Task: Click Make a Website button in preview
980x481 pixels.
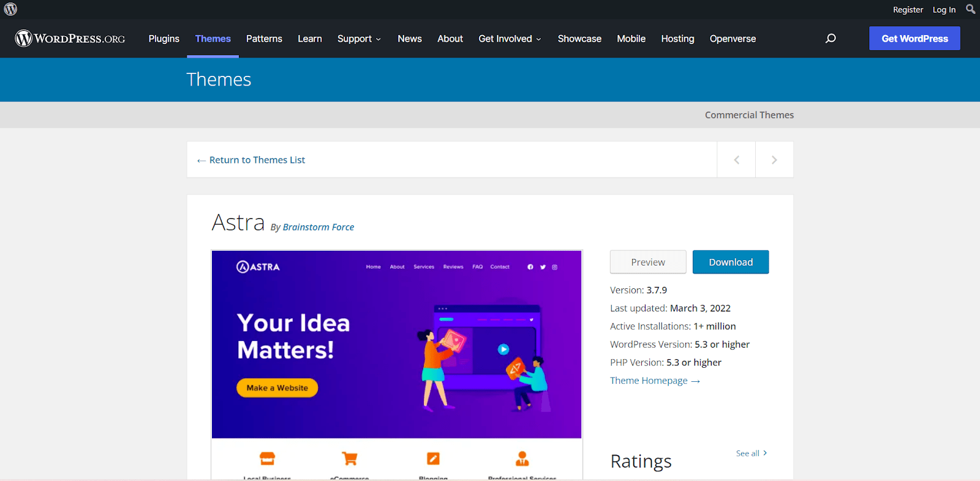Action: [x=277, y=388]
